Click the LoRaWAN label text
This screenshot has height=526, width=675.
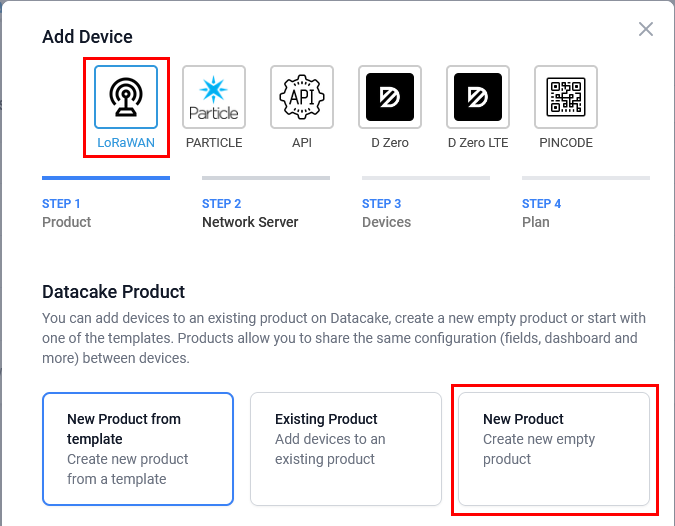pyautogui.click(x=126, y=143)
